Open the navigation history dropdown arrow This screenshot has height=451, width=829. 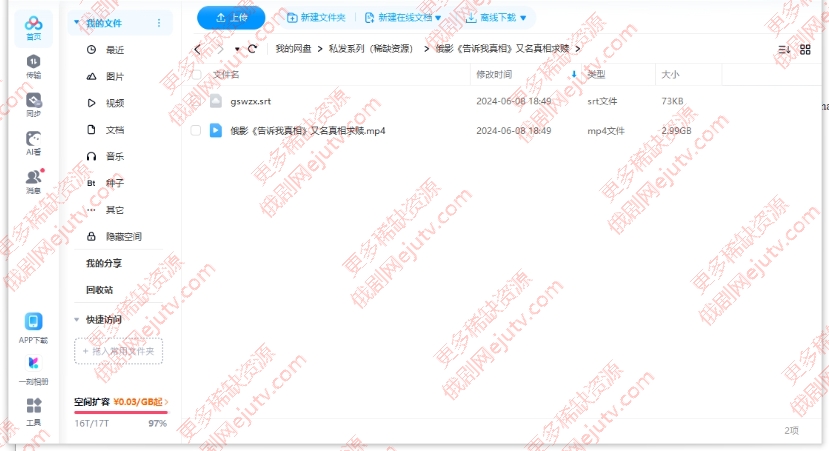[x=237, y=49]
